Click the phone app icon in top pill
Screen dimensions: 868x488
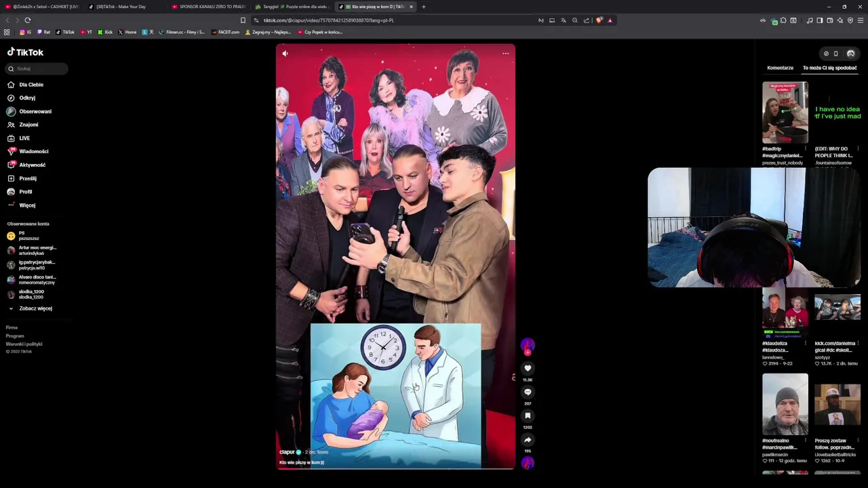click(835, 54)
